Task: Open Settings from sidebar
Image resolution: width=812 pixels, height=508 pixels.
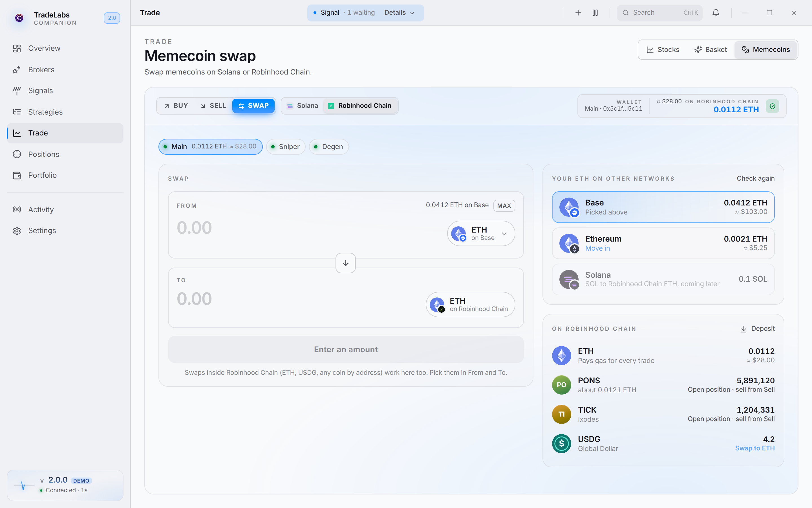Action: [65, 231]
